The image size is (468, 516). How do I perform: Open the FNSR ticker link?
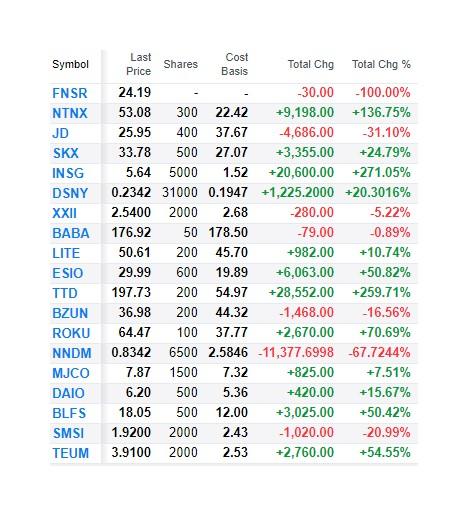coord(70,93)
